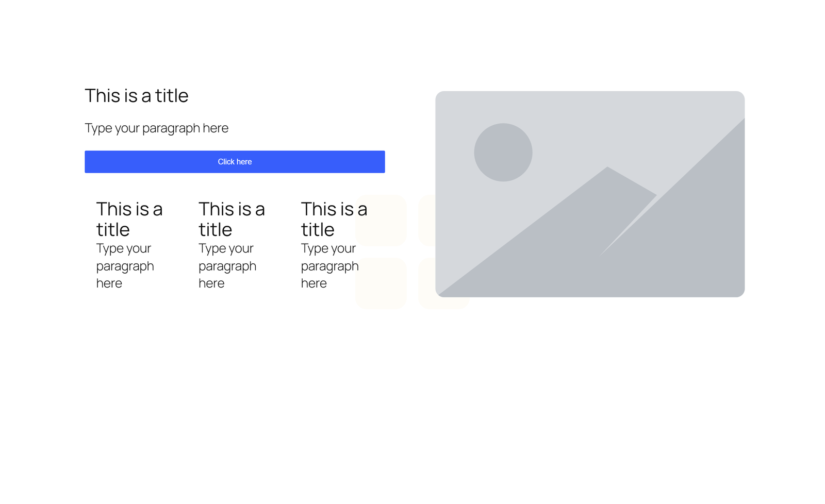
Task: Click the blue "Click here" button
Action: click(235, 162)
